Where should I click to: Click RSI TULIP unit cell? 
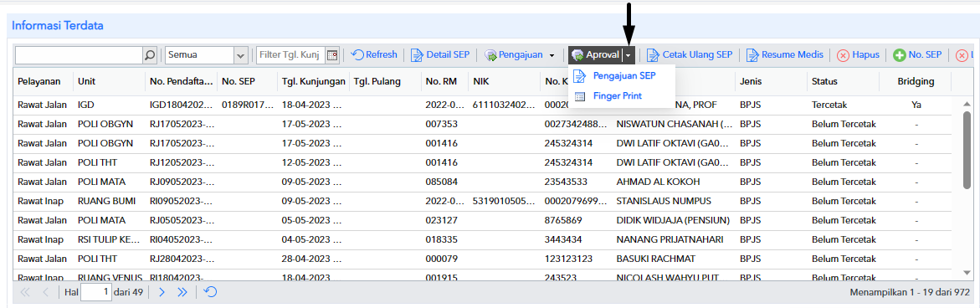[110, 239]
